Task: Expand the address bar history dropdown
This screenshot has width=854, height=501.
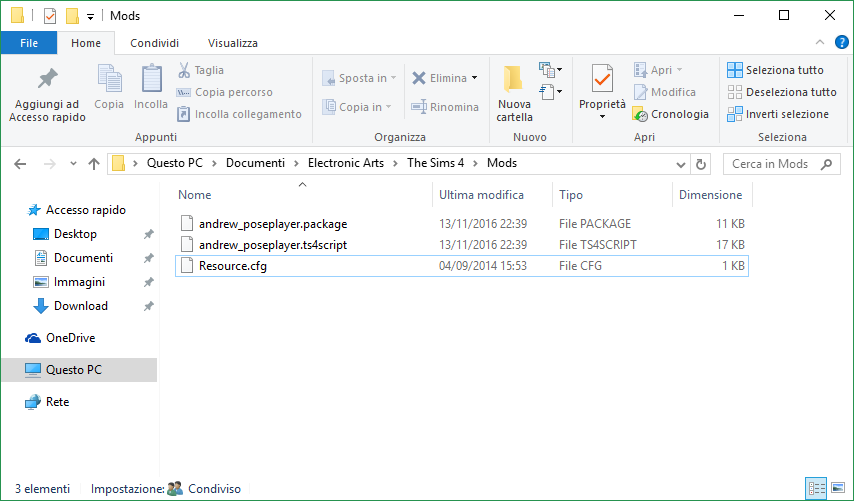Action: 680,164
